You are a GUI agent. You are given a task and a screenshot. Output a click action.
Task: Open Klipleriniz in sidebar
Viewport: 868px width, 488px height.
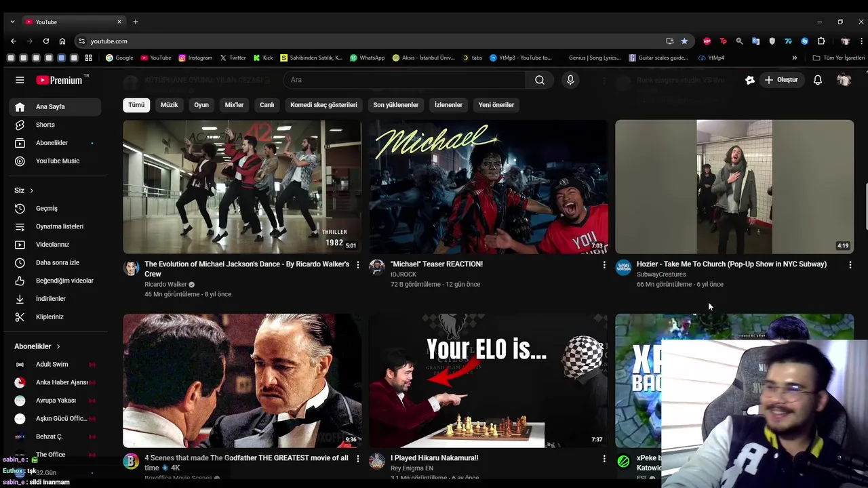[55, 317]
